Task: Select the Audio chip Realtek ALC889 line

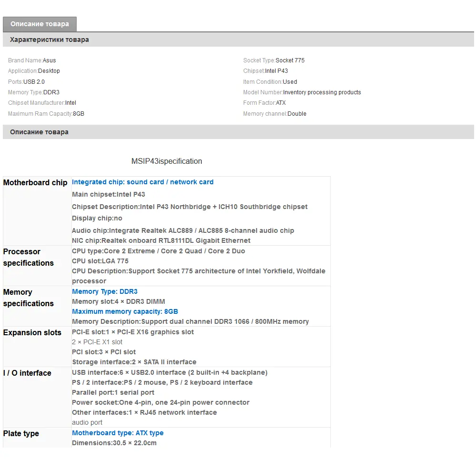Action: pyautogui.click(x=183, y=230)
